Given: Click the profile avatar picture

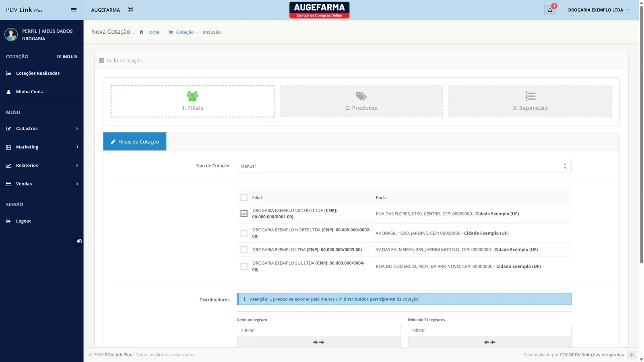Looking at the screenshot, I should point(11,35).
